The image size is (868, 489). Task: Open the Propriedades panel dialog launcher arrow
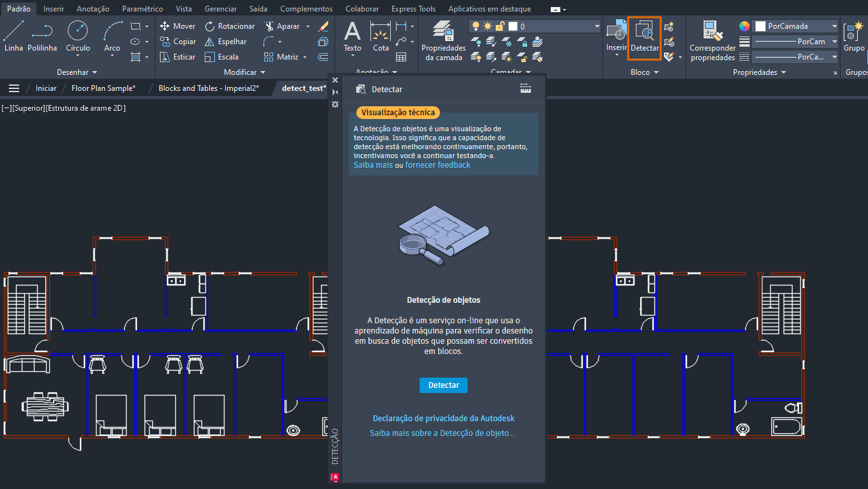click(835, 74)
